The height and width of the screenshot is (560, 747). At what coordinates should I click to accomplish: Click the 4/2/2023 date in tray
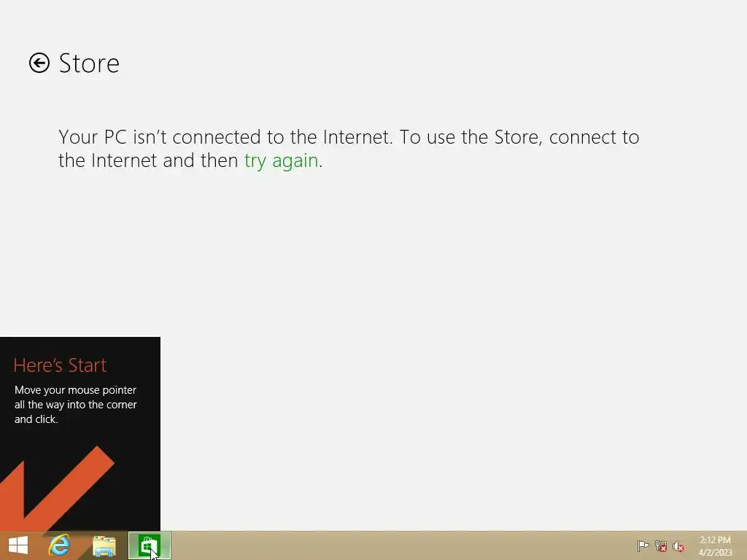tap(715, 553)
